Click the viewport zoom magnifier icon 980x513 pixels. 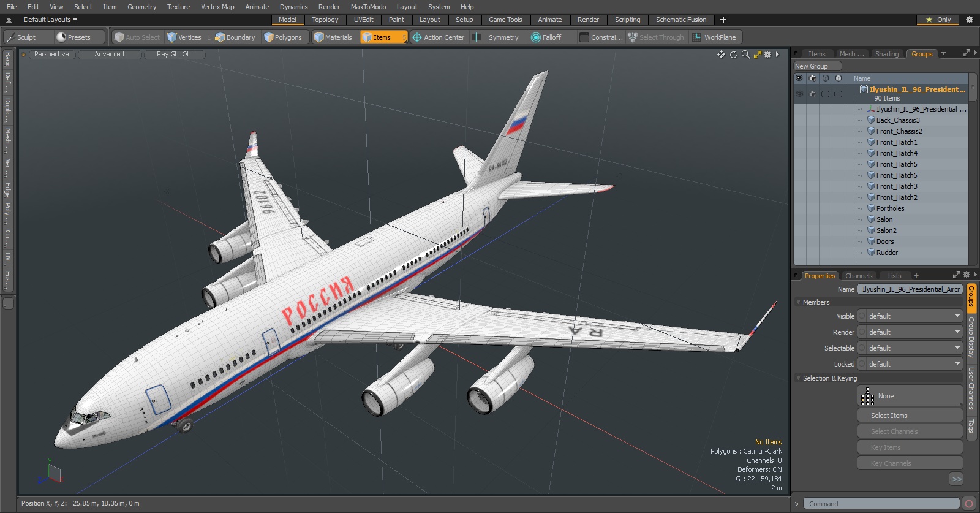pyautogui.click(x=745, y=55)
